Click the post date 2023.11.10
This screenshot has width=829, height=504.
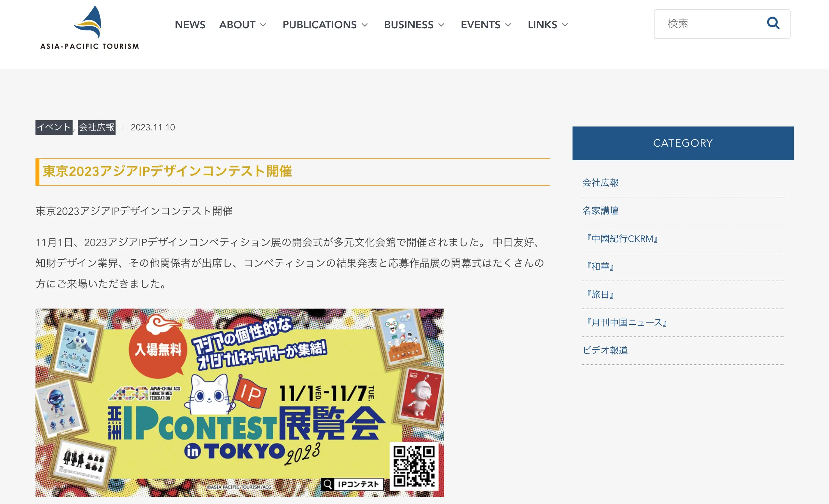tap(153, 127)
